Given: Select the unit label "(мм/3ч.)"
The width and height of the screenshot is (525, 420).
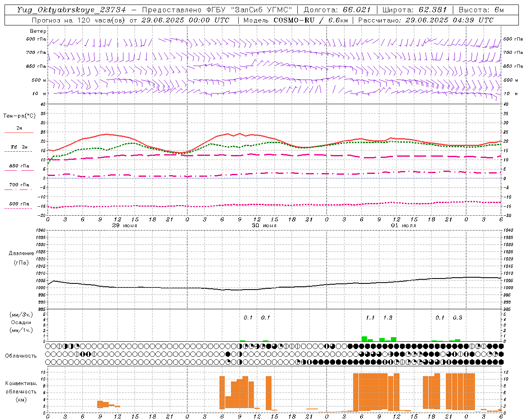Looking at the screenshot, I should [21, 315].
